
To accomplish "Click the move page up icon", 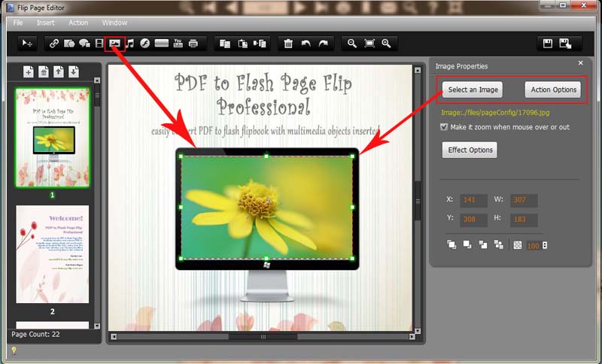I will click(59, 71).
